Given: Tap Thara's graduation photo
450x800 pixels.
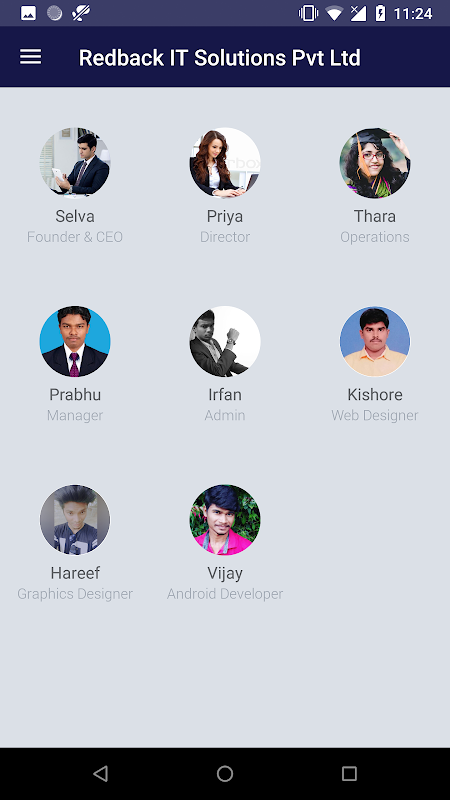Looking at the screenshot, I should coord(375,163).
